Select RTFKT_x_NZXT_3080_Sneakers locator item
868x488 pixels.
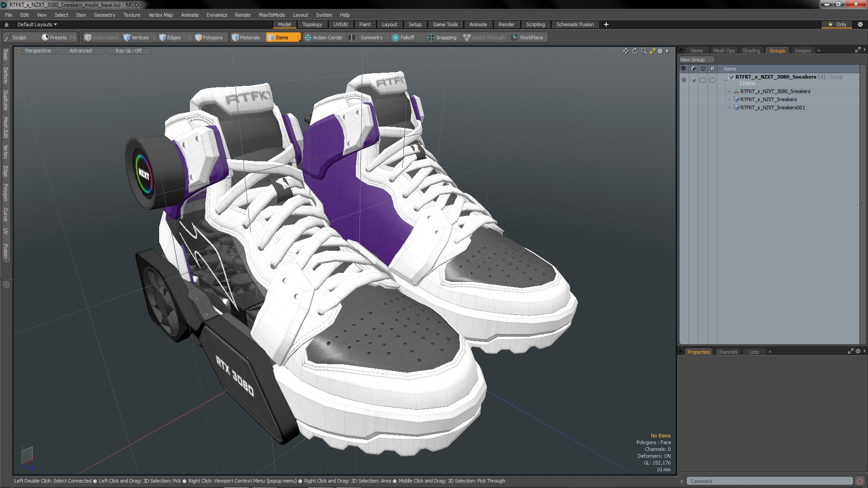(x=775, y=91)
